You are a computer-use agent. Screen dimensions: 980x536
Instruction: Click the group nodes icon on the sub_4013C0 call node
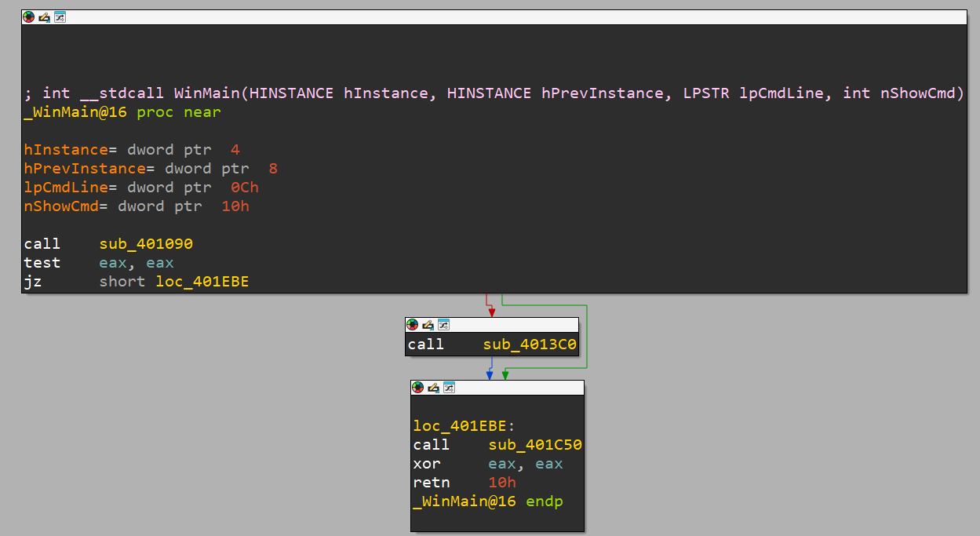[x=443, y=324]
